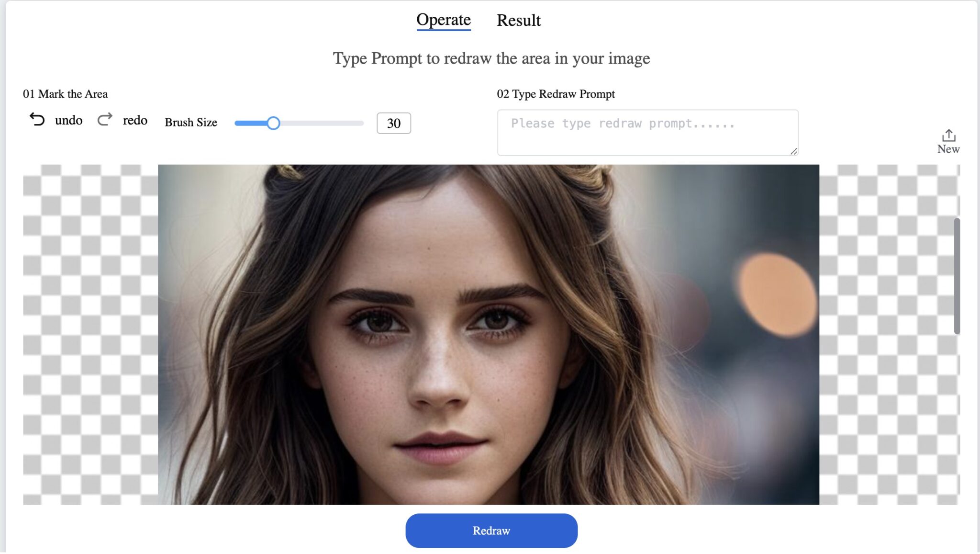Screen dimensions: 980x554
Task: Click the brush size slider handle
Action: pos(274,124)
